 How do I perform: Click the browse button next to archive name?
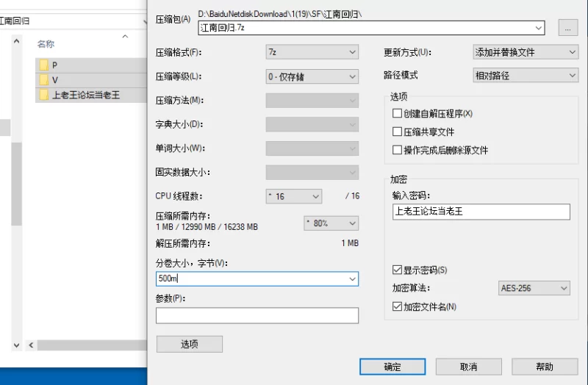point(567,28)
